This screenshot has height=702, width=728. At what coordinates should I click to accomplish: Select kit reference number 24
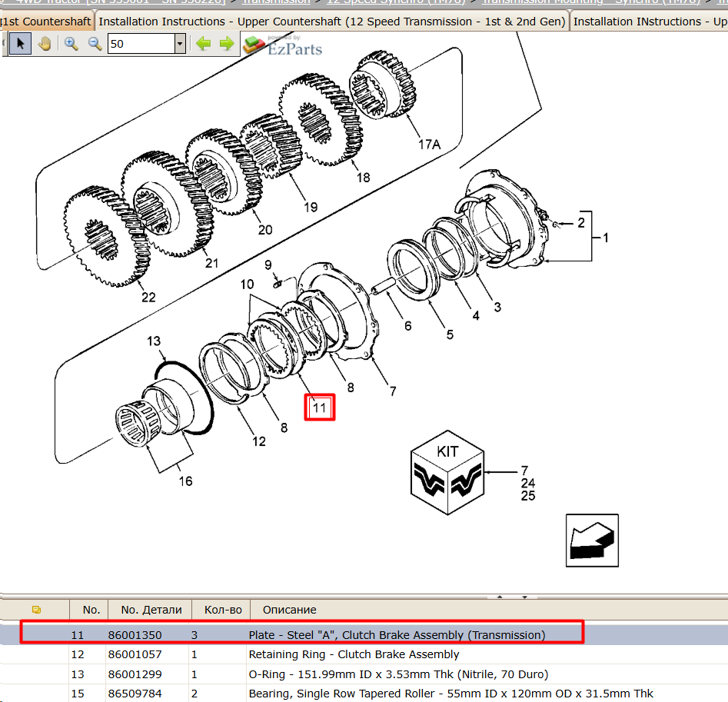(528, 484)
